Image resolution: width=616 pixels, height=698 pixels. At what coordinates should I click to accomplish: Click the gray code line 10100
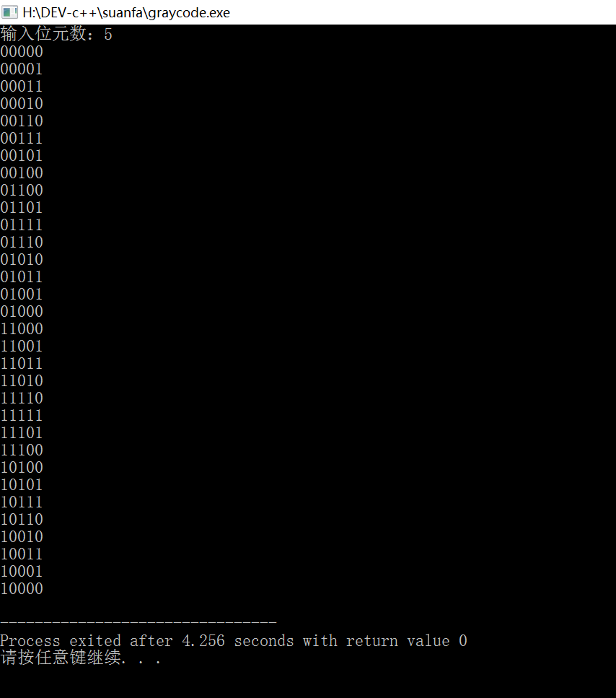point(22,468)
